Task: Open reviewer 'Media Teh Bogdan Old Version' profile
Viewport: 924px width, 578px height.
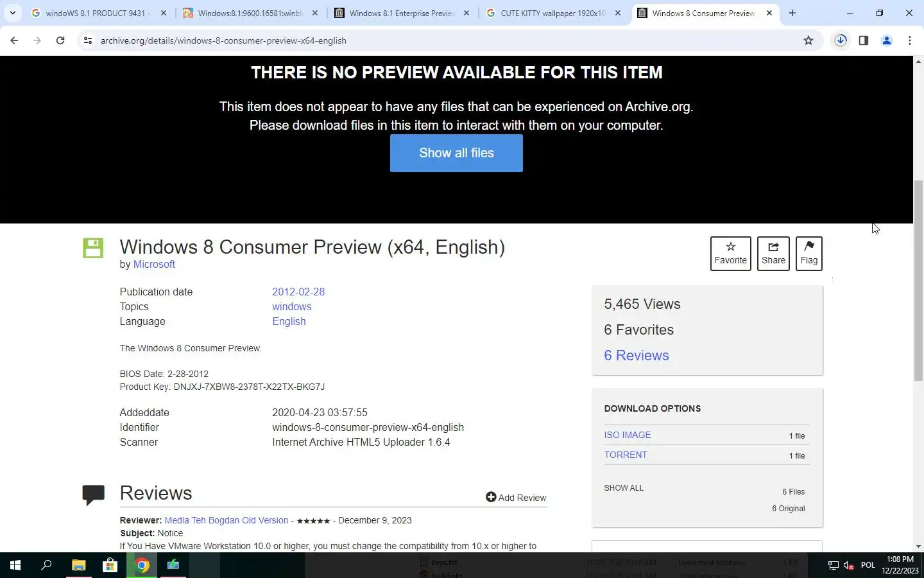Action: click(x=227, y=520)
